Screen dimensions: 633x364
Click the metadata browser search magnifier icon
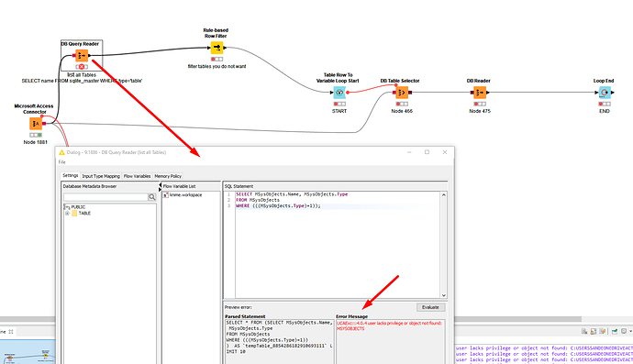point(152,197)
